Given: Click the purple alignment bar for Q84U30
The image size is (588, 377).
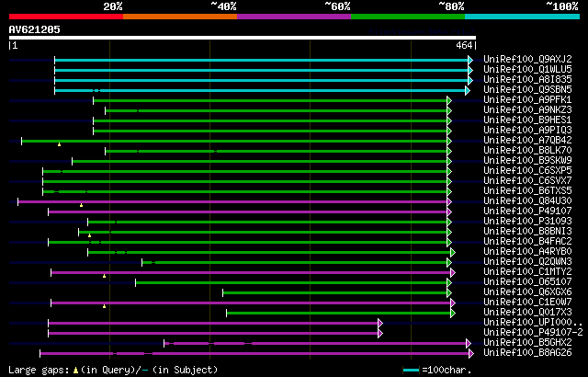Looking at the screenshot, I should pyautogui.click(x=232, y=201).
